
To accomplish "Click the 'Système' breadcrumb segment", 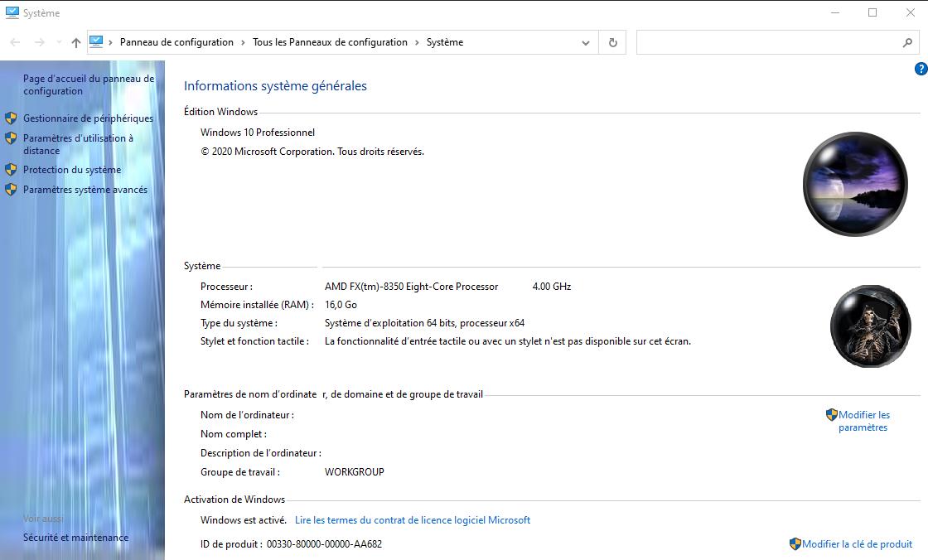I will (445, 42).
